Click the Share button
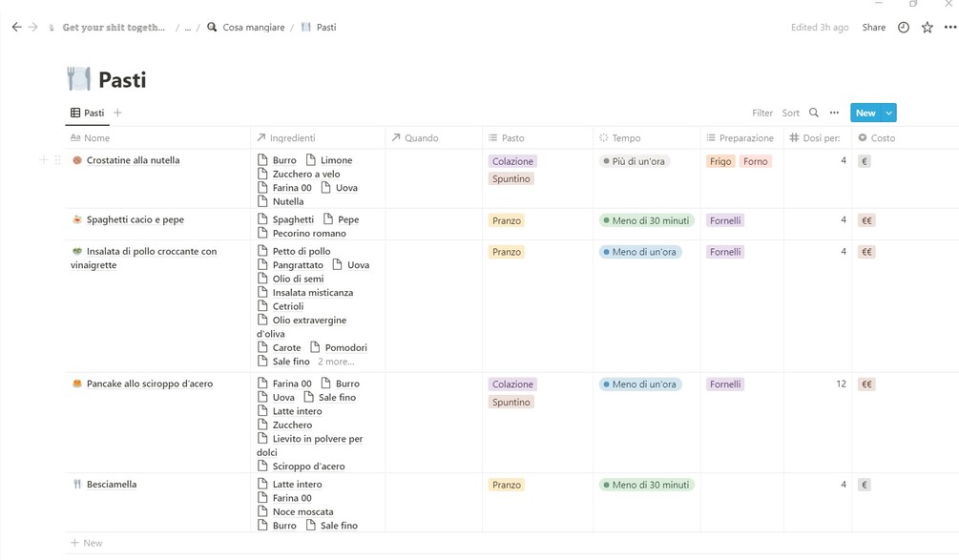This screenshot has width=959, height=560. [x=873, y=27]
